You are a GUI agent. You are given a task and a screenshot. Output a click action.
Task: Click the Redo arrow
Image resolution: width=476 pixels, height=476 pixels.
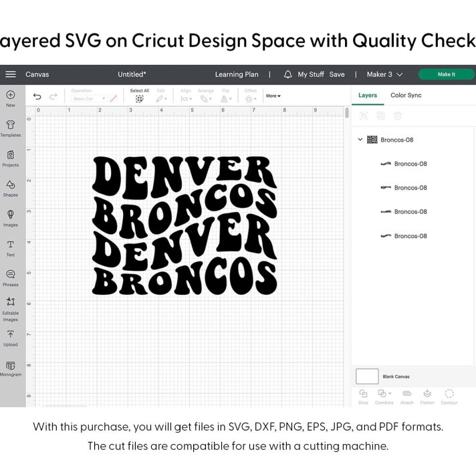pyautogui.click(x=53, y=96)
